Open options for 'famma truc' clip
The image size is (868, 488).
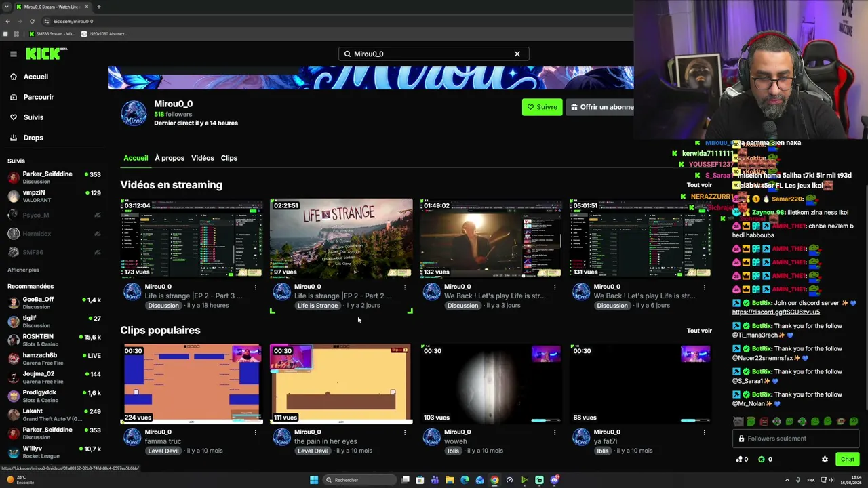coord(255,432)
